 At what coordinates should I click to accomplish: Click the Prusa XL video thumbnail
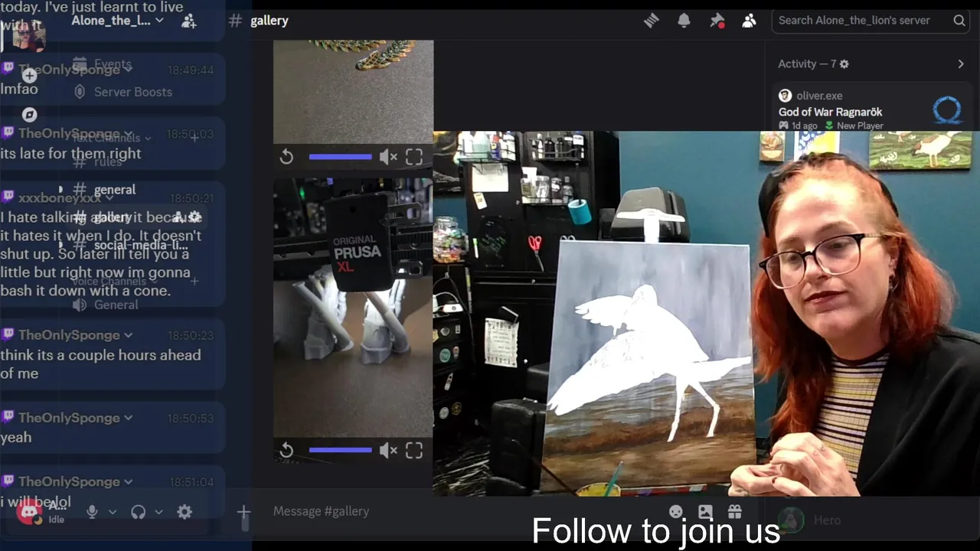coord(353,308)
